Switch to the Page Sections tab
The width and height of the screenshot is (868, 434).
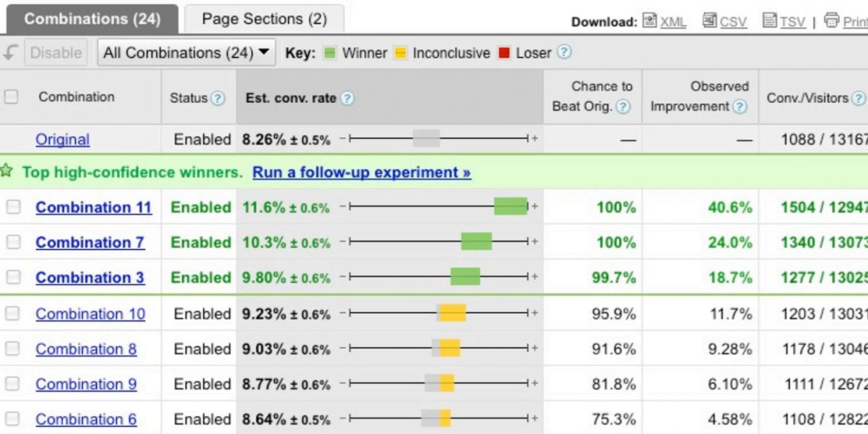[x=263, y=19]
